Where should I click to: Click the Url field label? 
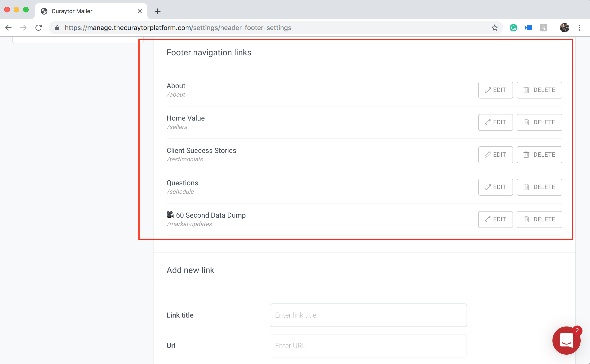pyautogui.click(x=171, y=346)
